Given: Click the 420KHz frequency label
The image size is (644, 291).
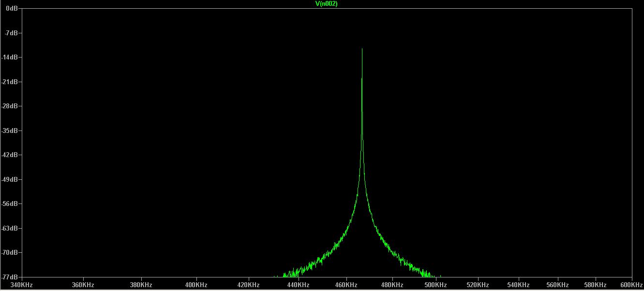Looking at the screenshot, I should [248, 285].
